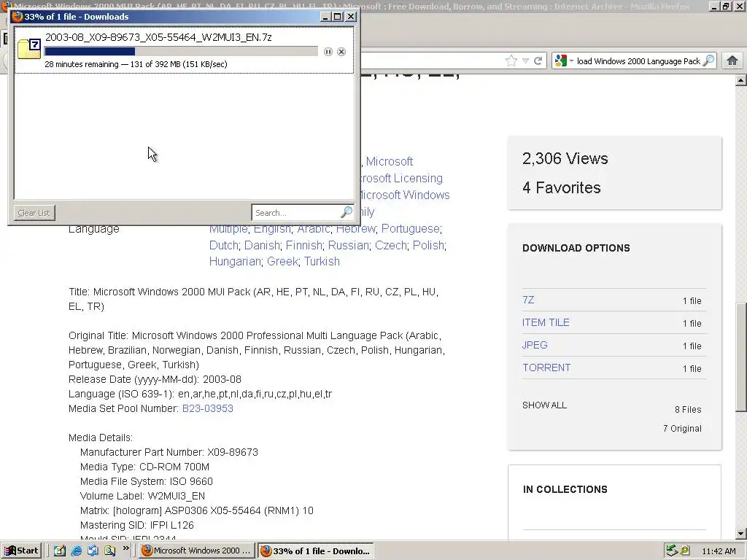Click the Polish language link
Screen dimensions: 747x560
(x=428, y=245)
